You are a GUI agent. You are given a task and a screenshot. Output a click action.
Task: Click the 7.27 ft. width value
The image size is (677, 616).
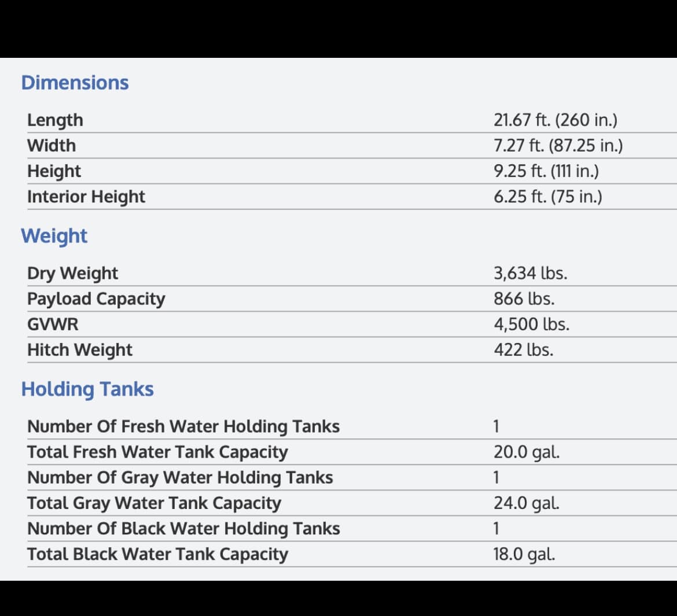[x=558, y=146]
